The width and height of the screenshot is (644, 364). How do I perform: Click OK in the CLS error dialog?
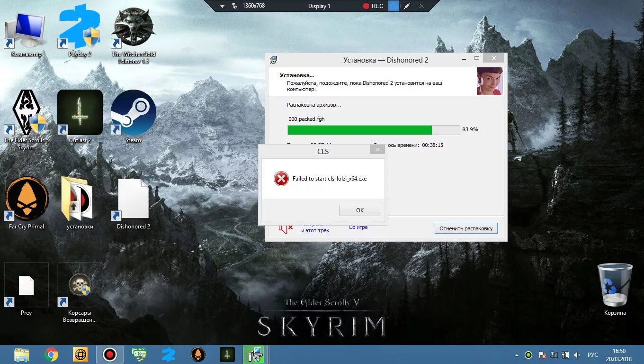tap(360, 210)
